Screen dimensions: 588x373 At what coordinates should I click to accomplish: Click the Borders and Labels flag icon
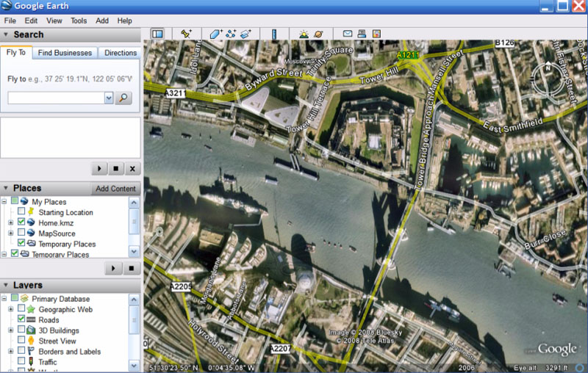31,351
